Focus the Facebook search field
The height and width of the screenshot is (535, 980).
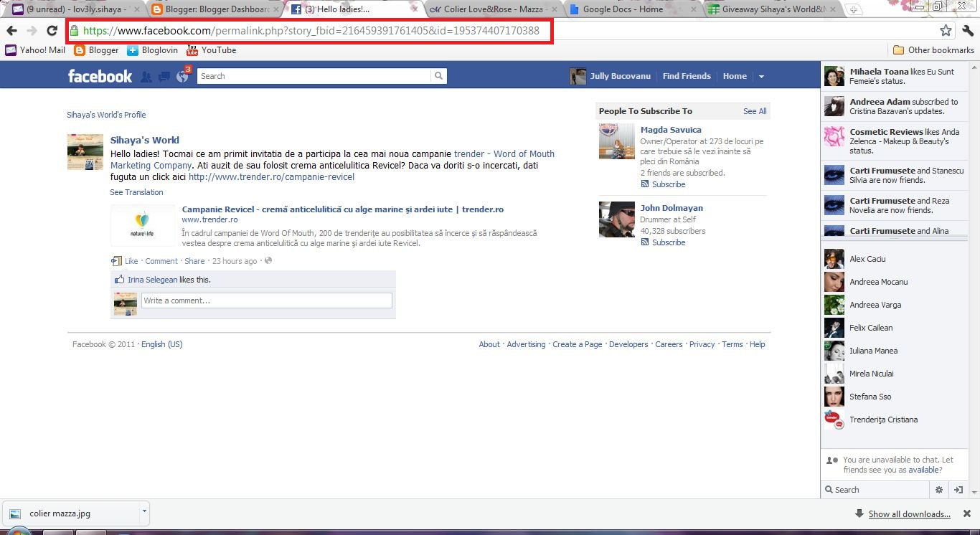316,76
